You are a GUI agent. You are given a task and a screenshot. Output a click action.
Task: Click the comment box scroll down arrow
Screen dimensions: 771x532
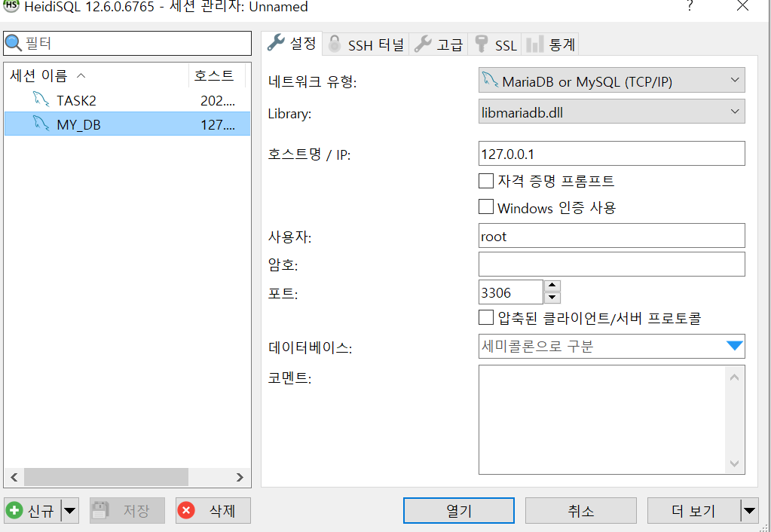(734, 463)
